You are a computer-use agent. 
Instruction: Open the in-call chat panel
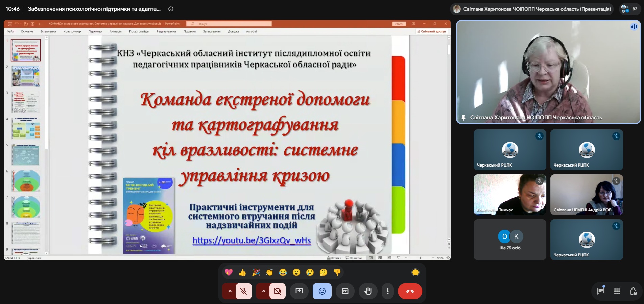pos(601,291)
